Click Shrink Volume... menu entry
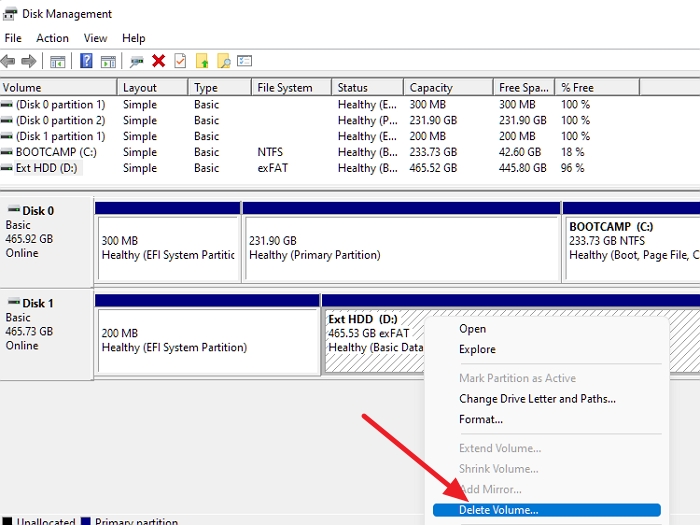The width and height of the screenshot is (700, 525). 547,469
